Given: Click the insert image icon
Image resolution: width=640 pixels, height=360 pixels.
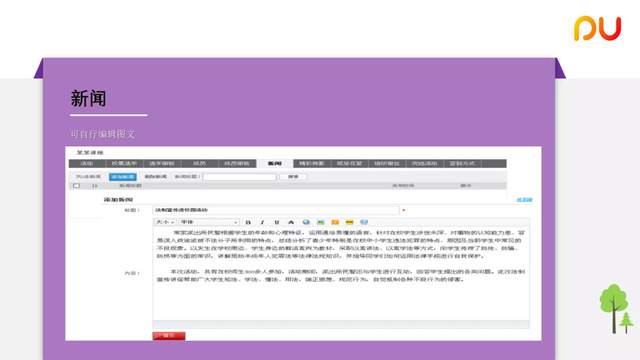Looking at the screenshot, I should pyautogui.click(x=320, y=222).
